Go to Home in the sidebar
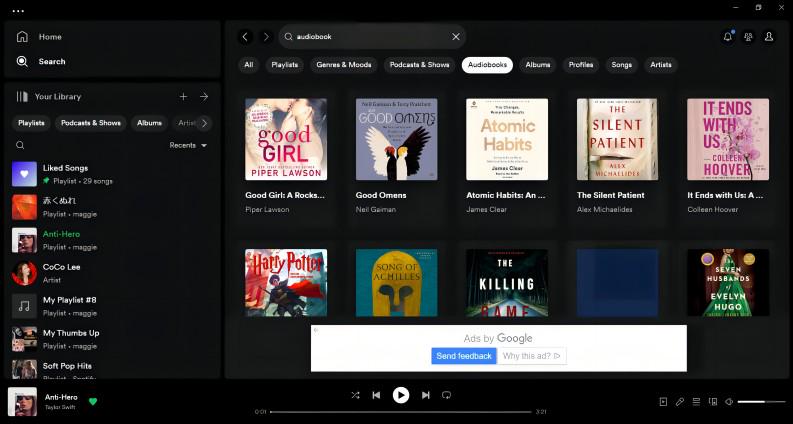Image resolution: width=793 pixels, height=424 pixels. click(50, 37)
